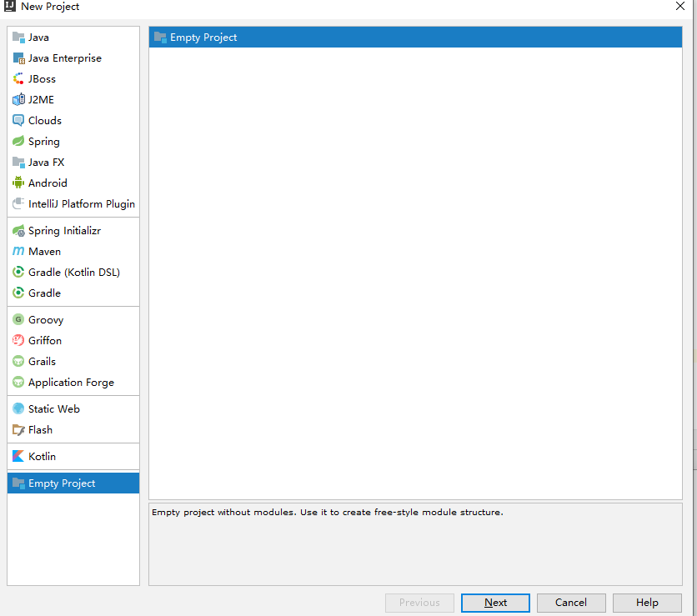Viewport: 697px width, 616px height.
Task: Click the Spring leaf icon
Action: click(18, 142)
